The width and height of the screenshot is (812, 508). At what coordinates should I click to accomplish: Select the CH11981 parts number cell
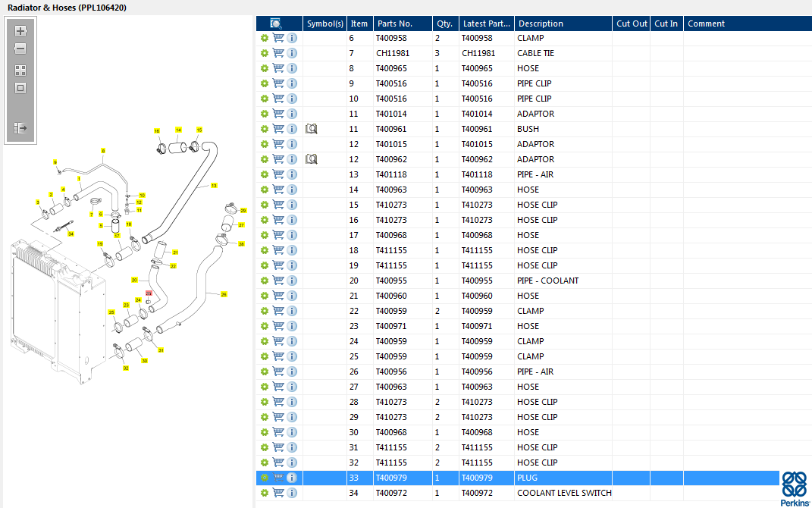[x=393, y=53]
